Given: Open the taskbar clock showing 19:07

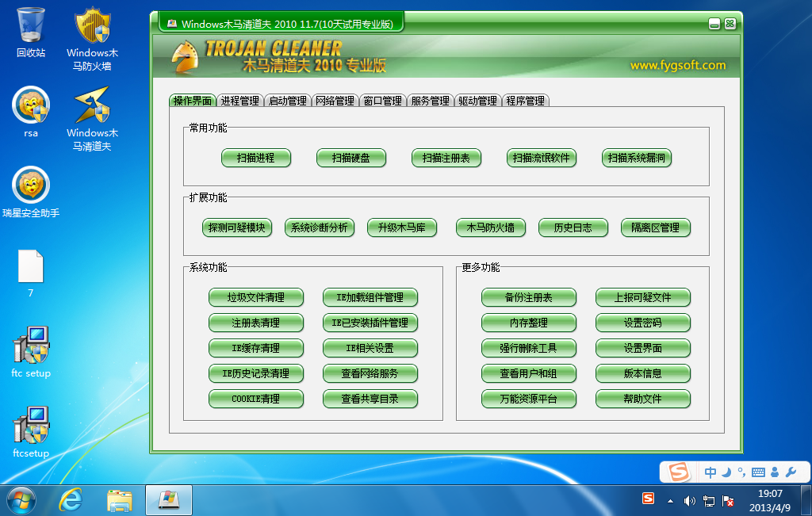Looking at the screenshot, I should click(770, 500).
